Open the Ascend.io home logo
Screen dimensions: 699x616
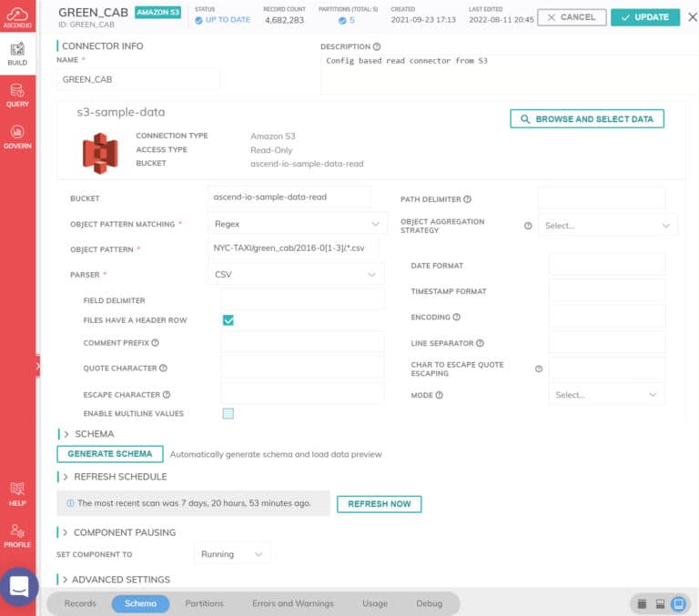[17, 17]
